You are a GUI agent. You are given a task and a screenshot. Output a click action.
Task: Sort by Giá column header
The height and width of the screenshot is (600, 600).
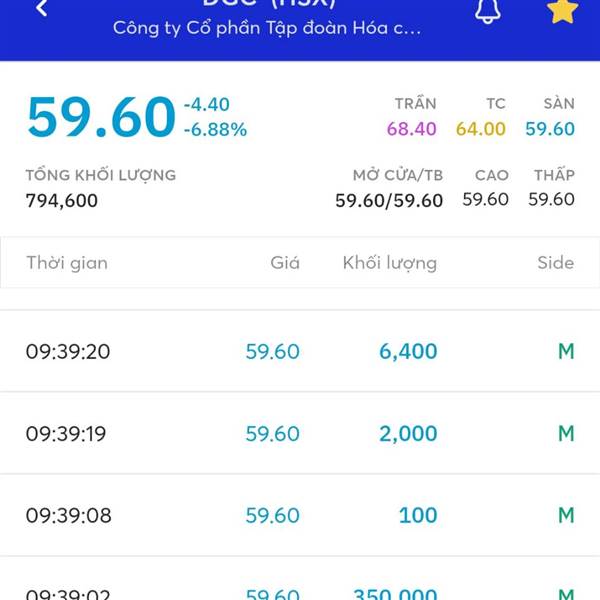285,263
